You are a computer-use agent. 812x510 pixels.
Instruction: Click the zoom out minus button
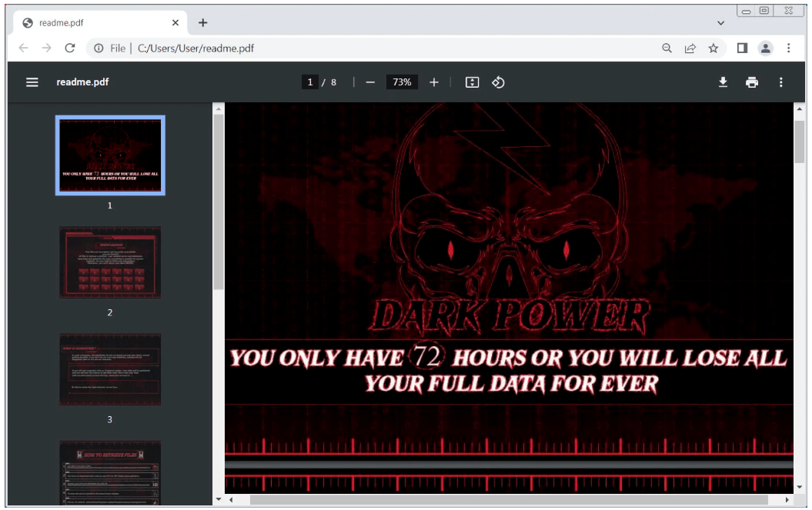tap(370, 82)
